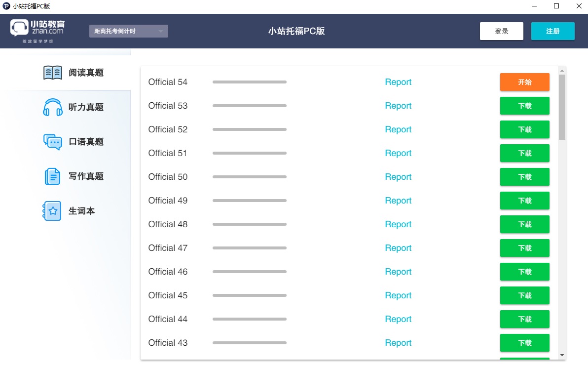Click the dropdown arrow beside 距离托考倒计时
This screenshot has height=367, width=588.
[x=160, y=32]
